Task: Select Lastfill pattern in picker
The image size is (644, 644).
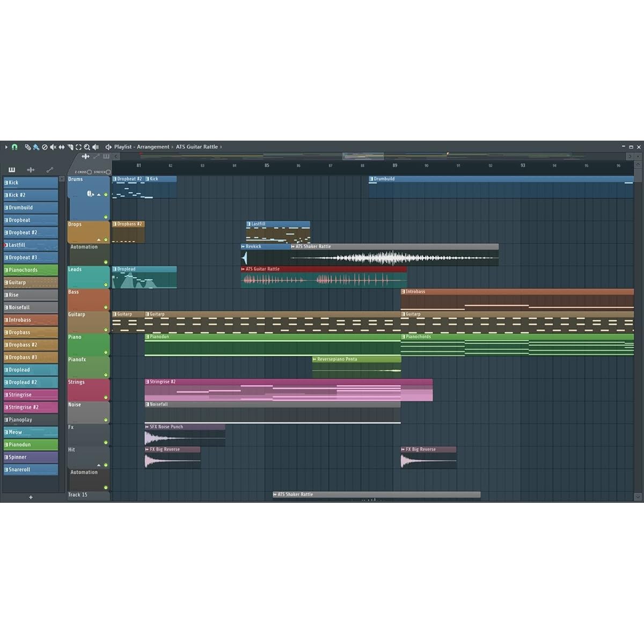Action: click(31, 245)
